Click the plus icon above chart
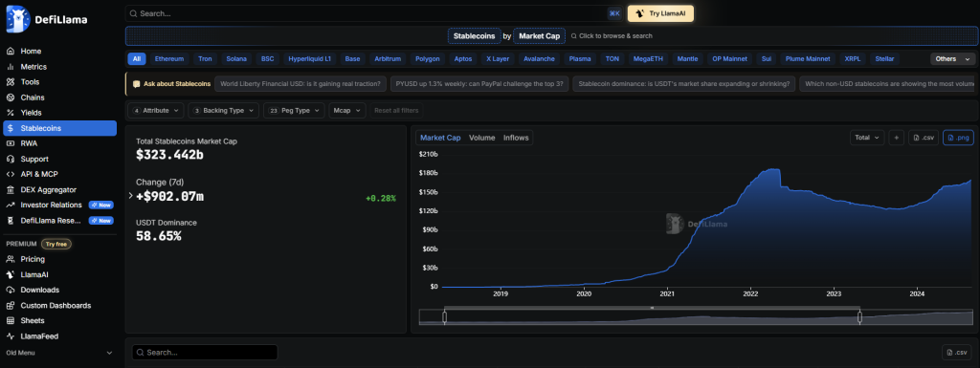This screenshot has width=980, height=368. [x=896, y=138]
